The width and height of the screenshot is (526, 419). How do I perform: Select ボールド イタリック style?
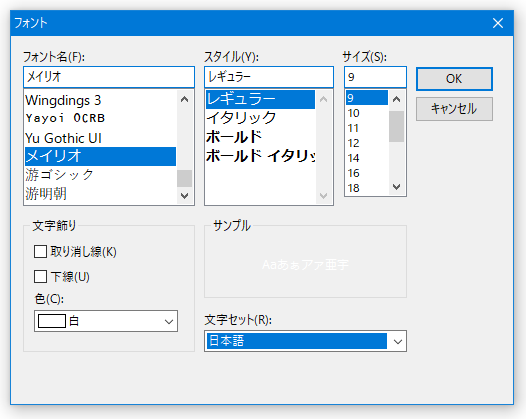pyautogui.click(x=260, y=156)
